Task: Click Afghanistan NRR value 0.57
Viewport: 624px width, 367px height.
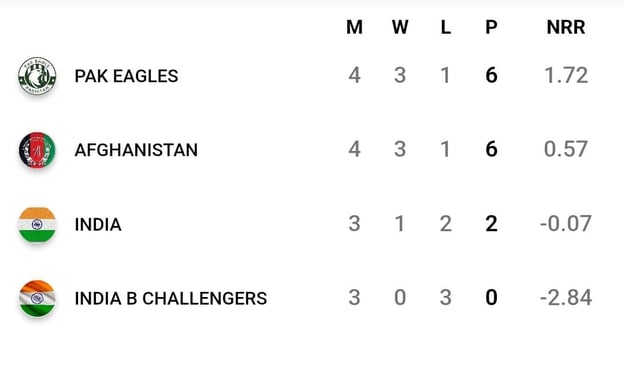Action: [566, 149]
